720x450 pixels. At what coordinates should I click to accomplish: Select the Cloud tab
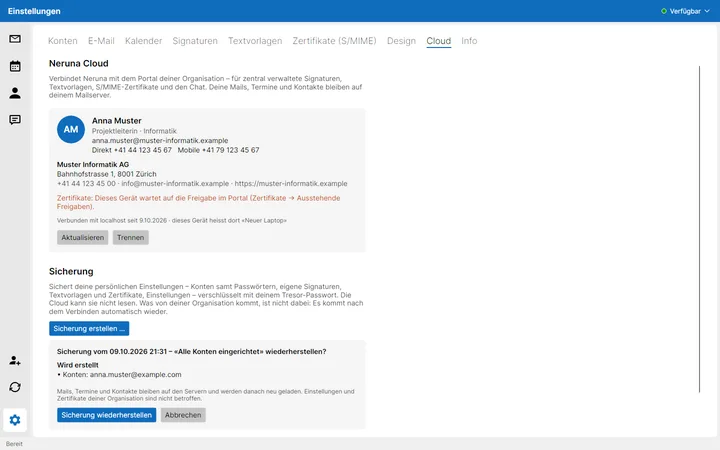[x=439, y=41]
